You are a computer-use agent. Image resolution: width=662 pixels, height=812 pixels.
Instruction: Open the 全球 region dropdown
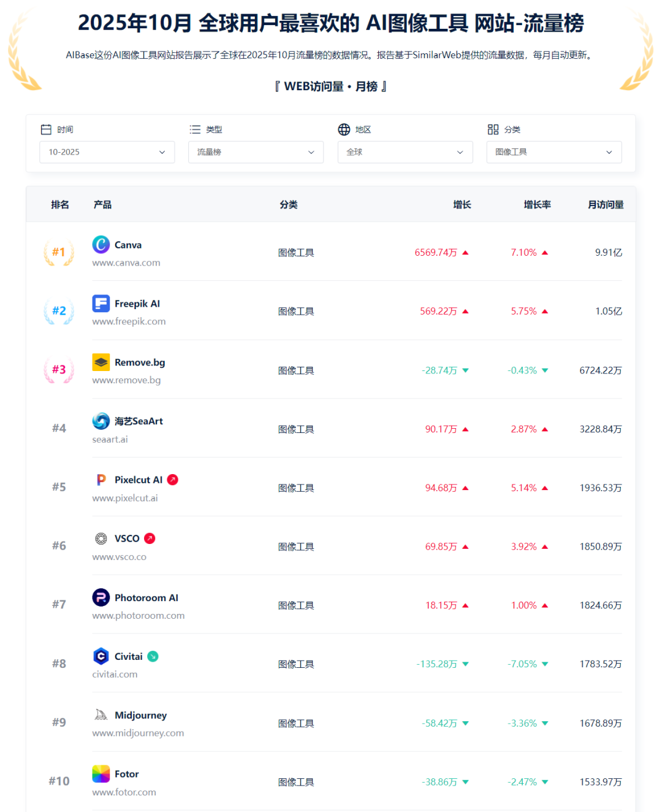[x=405, y=151]
